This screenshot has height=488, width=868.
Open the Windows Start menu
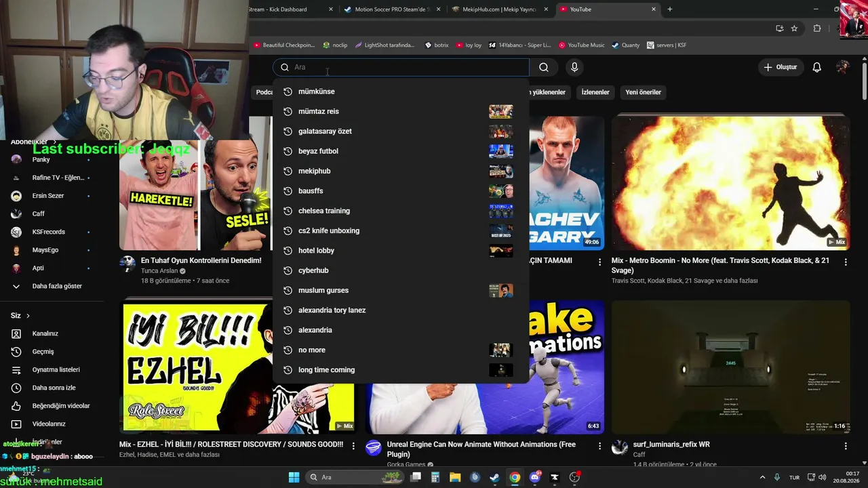(x=294, y=477)
